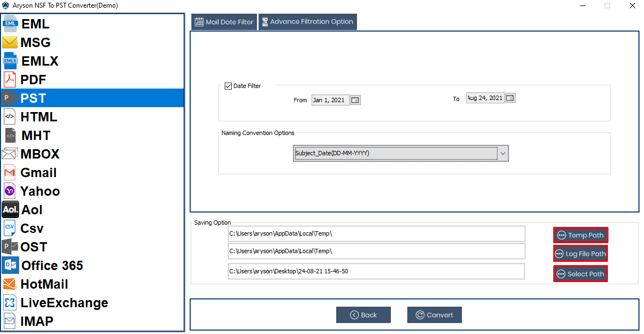
Task: Click the Select Path button
Action: click(x=581, y=274)
